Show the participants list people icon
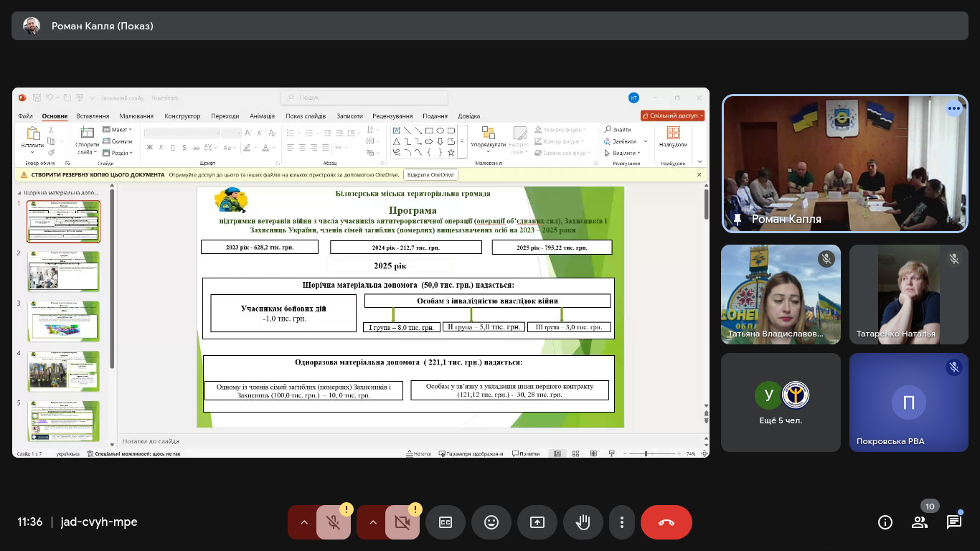980x551 pixels. point(920,522)
